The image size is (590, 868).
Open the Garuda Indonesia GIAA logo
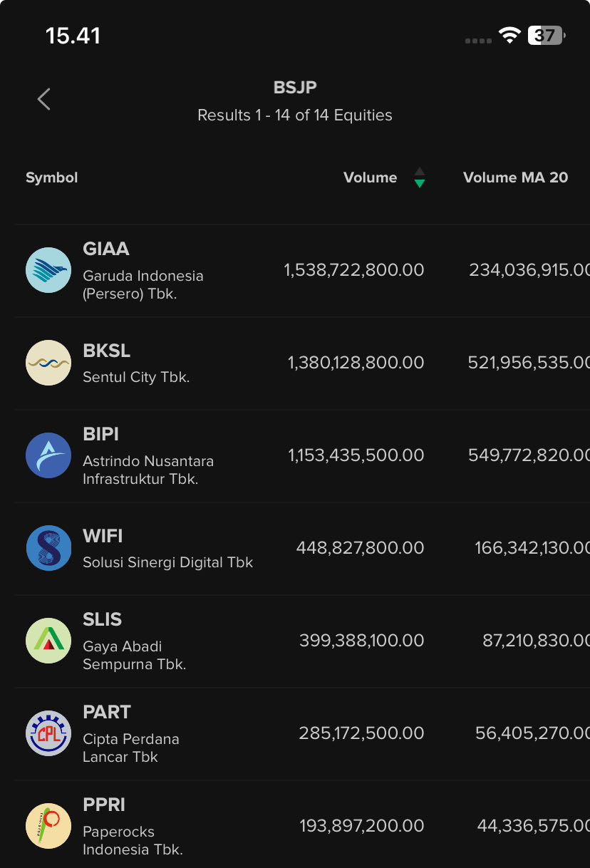(48, 270)
